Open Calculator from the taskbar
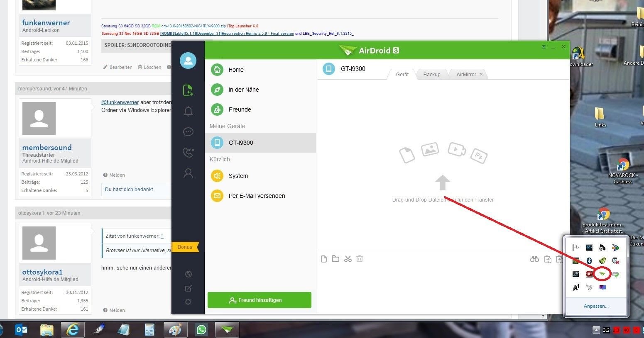Screen dimensions: 644x338 pyautogui.click(x=149, y=330)
